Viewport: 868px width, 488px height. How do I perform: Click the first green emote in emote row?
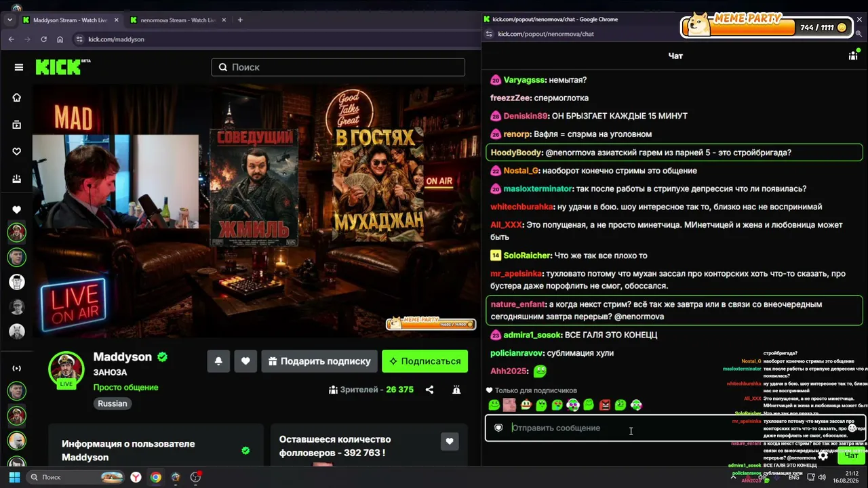tap(494, 405)
